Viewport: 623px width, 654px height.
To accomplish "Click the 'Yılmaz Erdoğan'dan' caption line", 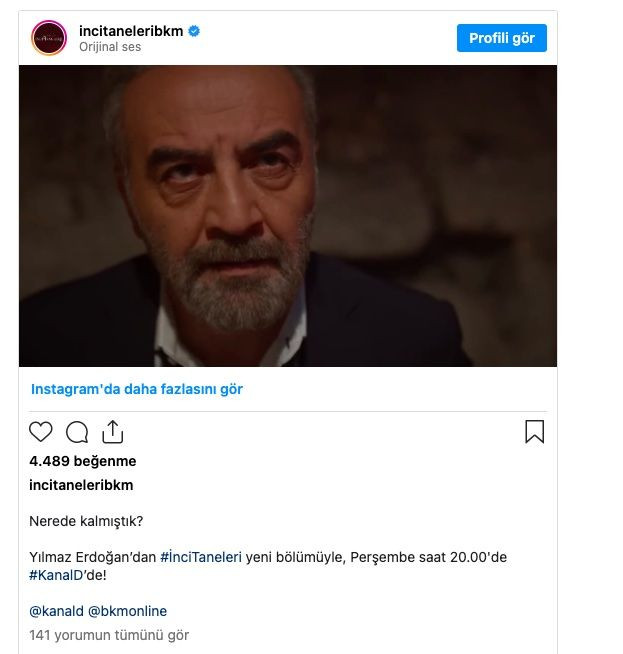I will 93,557.
